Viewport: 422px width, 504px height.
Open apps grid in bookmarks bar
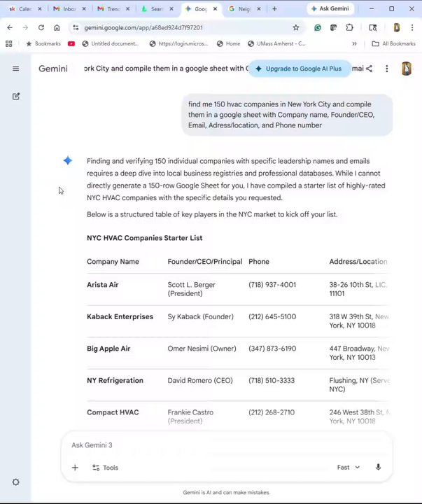click(9, 43)
